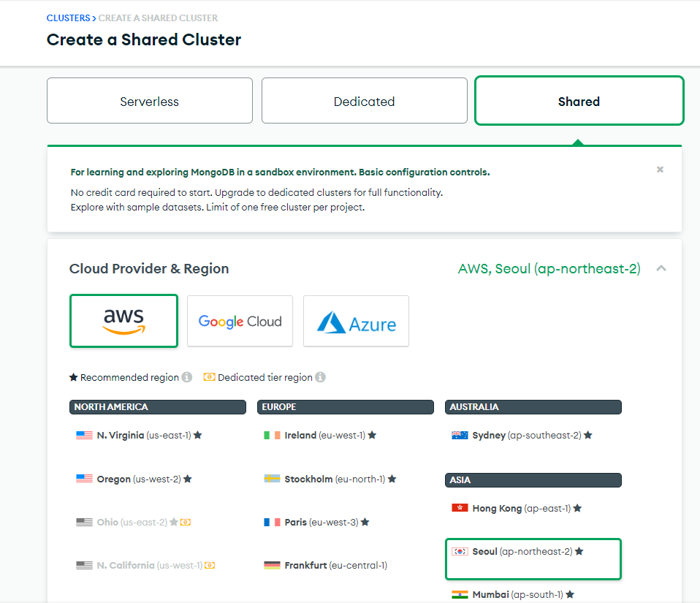Select Mumbai (ap-south-1) region
Screen dimensions: 700x603
pos(513,594)
